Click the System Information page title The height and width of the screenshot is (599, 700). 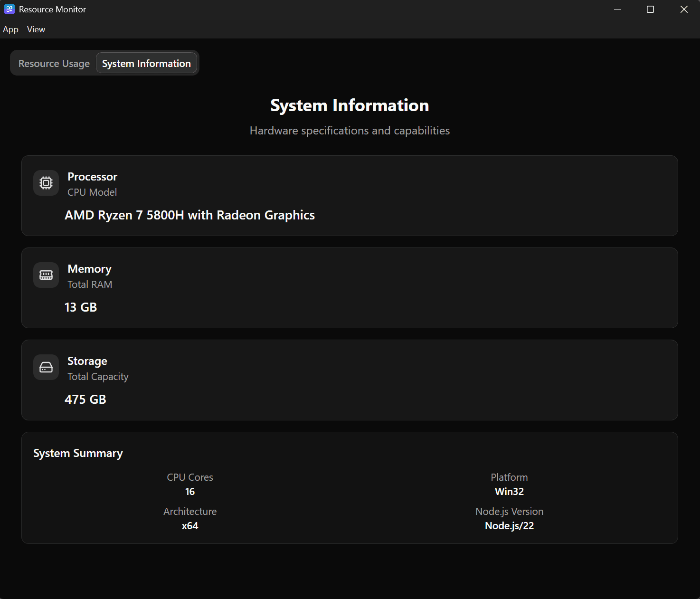click(350, 105)
